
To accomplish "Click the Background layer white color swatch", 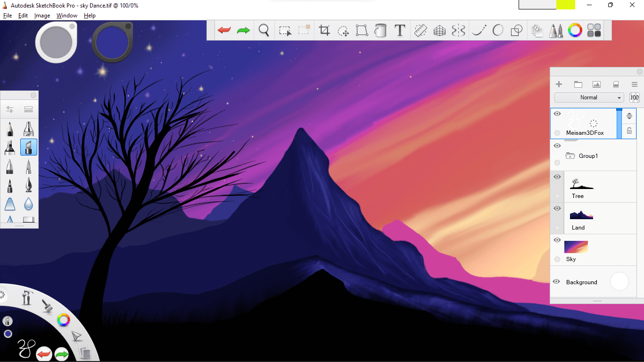I will [x=619, y=281].
